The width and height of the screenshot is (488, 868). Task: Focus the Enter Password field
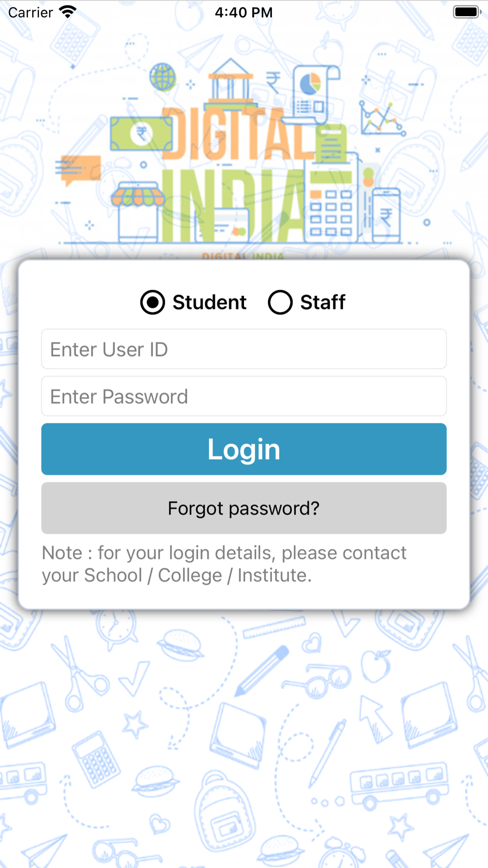coord(244,396)
